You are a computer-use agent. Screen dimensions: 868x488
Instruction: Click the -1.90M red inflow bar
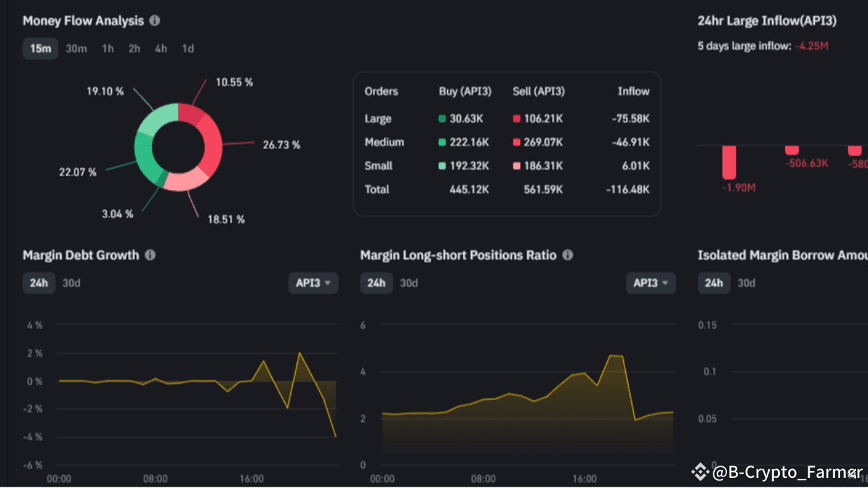click(728, 163)
